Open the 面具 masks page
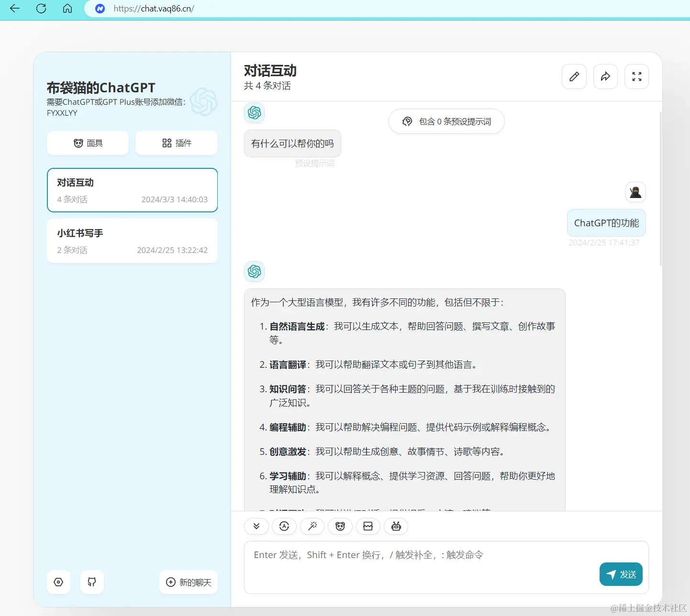This screenshot has height=616, width=690. tap(88, 143)
